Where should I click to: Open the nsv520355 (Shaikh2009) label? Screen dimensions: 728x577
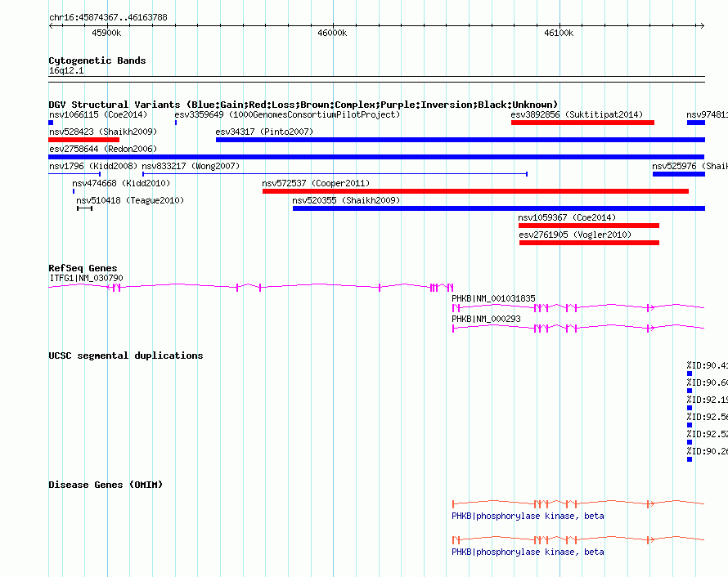(x=346, y=200)
